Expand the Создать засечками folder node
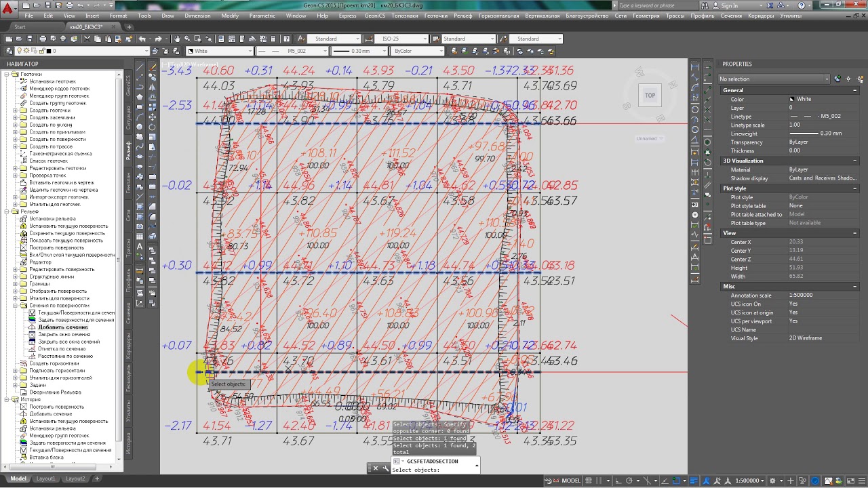 pos(15,117)
